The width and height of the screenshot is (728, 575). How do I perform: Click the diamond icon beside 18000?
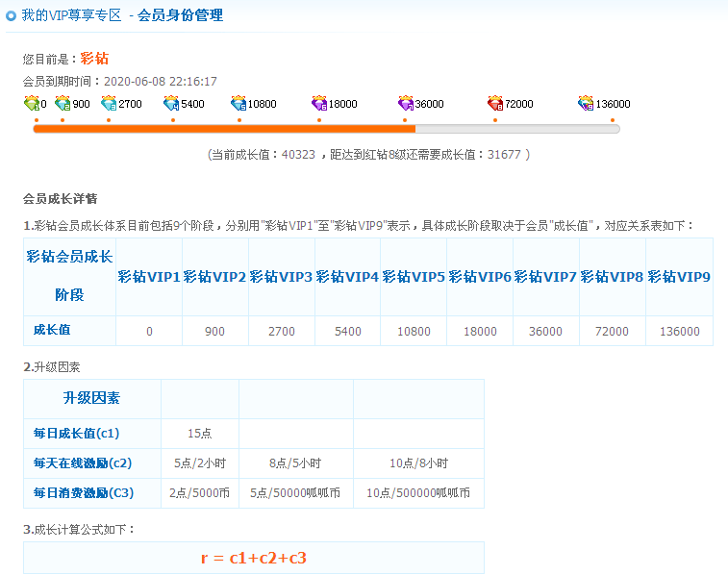coord(319,103)
